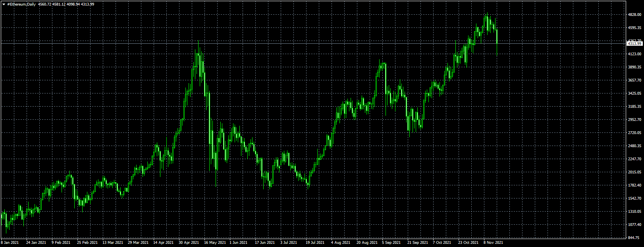Click the 14 Apr 2021 date label

[163, 242]
